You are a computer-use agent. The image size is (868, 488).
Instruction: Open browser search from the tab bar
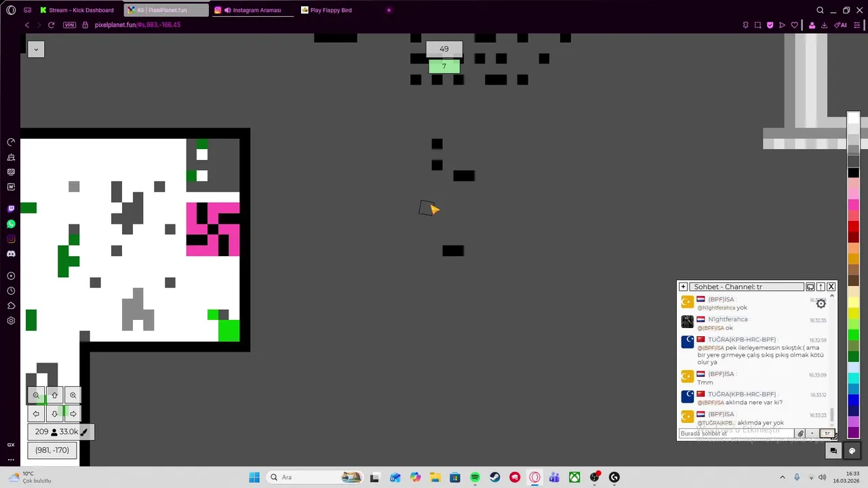[x=820, y=10]
